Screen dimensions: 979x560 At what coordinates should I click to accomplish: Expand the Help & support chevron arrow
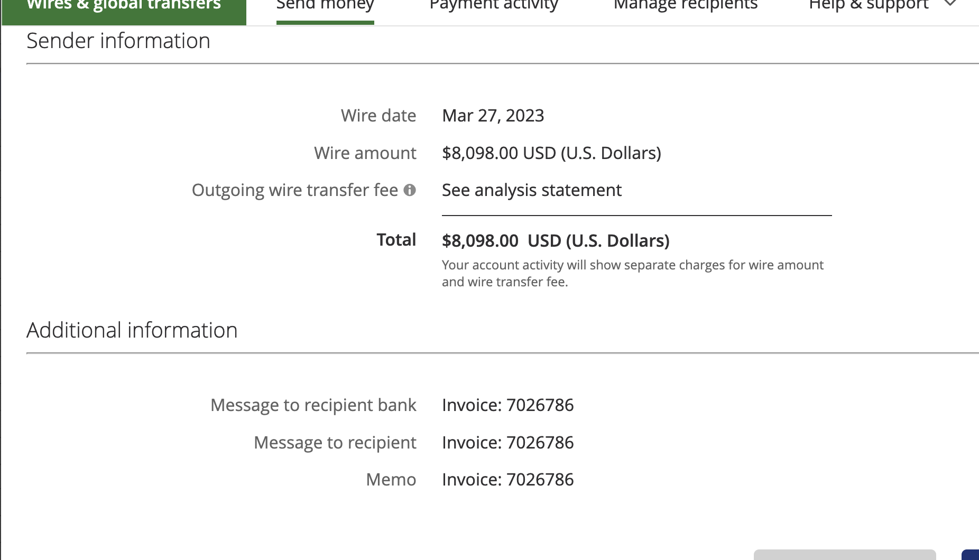point(950,4)
